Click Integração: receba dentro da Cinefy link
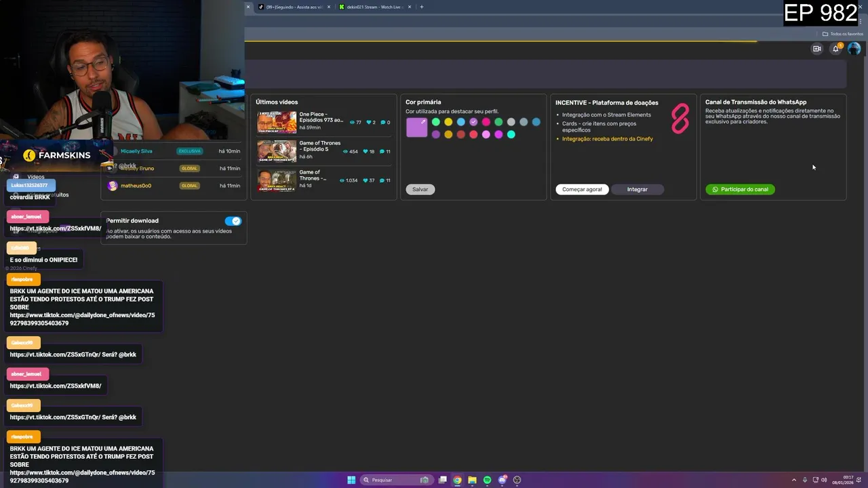Viewport: 868px width, 488px height. (x=608, y=139)
